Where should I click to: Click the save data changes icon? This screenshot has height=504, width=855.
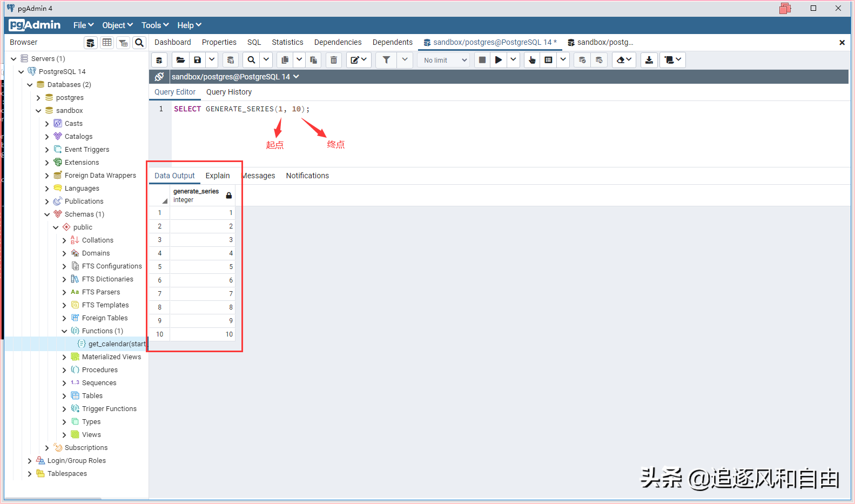(231, 60)
